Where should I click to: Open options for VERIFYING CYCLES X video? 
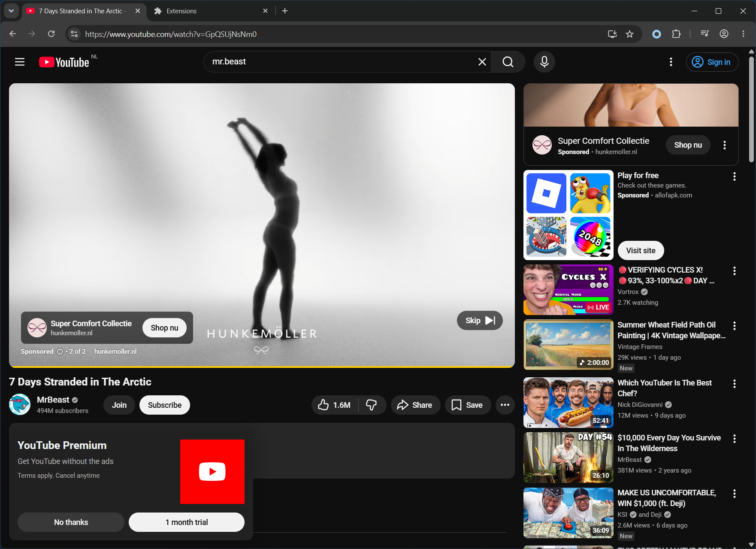pyautogui.click(x=735, y=271)
